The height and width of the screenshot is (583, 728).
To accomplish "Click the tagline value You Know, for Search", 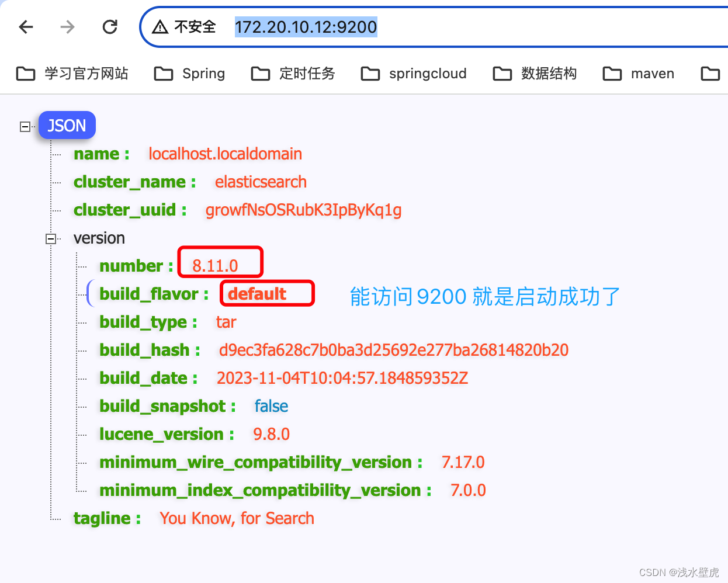I will click(237, 519).
